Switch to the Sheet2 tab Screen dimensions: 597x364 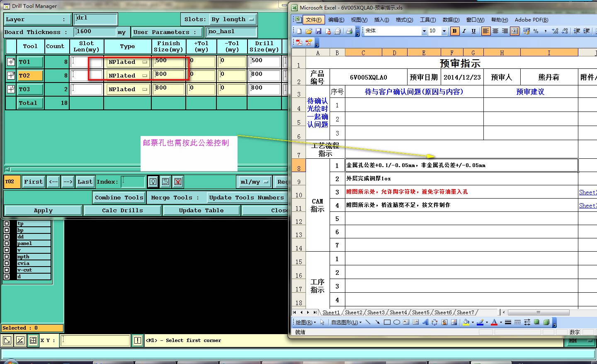coord(353,313)
